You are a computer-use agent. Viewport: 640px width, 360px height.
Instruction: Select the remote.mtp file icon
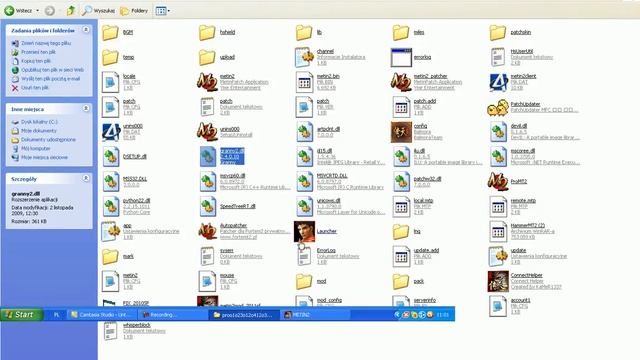coord(498,207)
